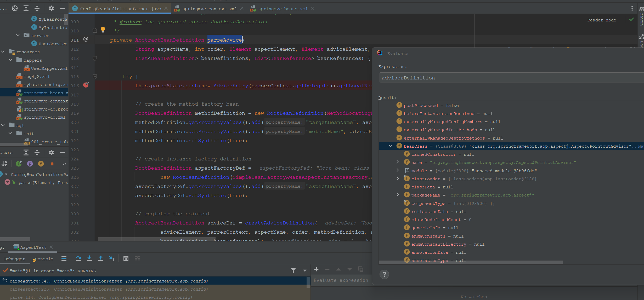Click the intention lightbulb at line 310
The height and width of the screenshot is (300, 644).
(103, 30)
